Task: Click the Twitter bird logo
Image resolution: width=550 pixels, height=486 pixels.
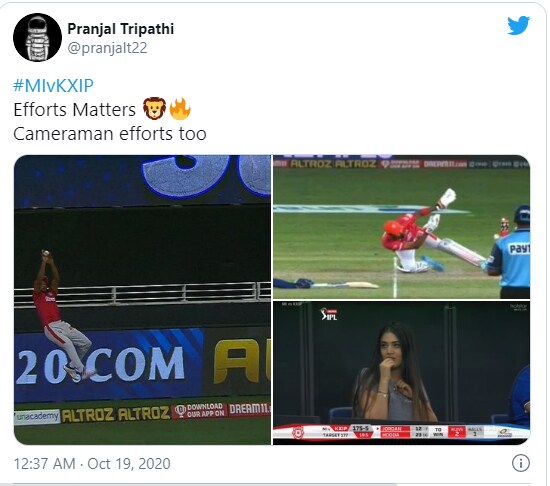Action: [x=518, y=26]
